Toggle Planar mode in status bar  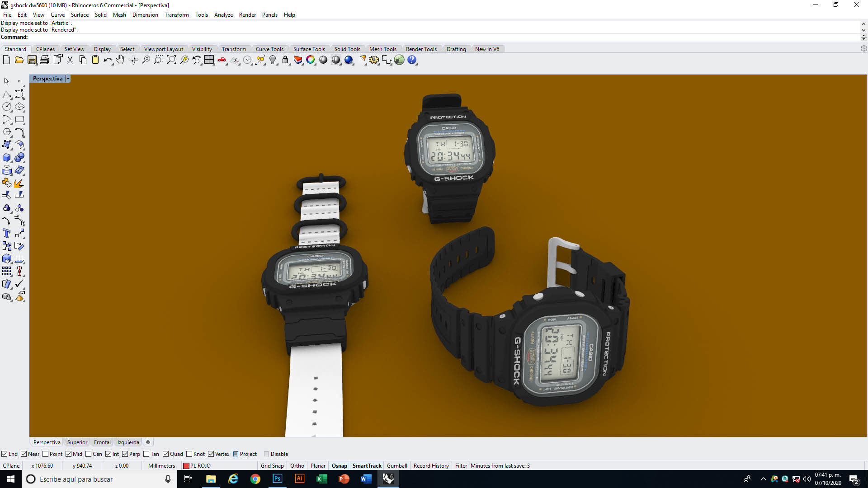(x=318, y=466)
